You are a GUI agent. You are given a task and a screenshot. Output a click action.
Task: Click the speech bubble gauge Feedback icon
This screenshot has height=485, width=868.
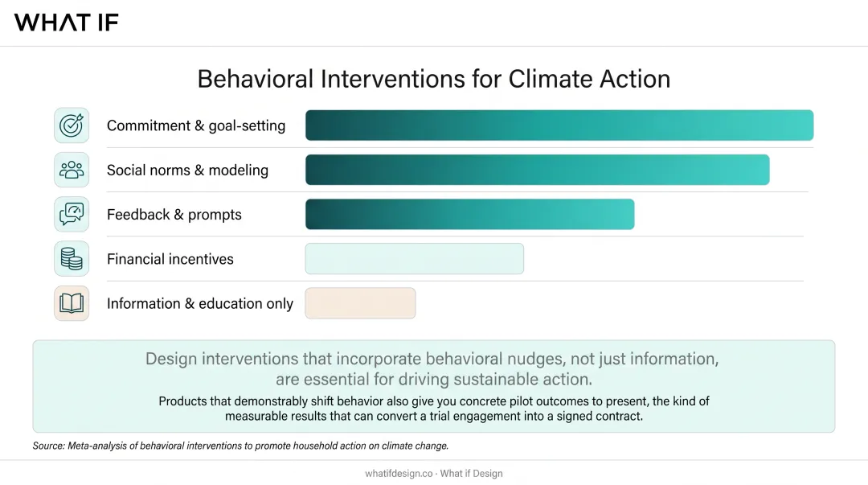72,214
